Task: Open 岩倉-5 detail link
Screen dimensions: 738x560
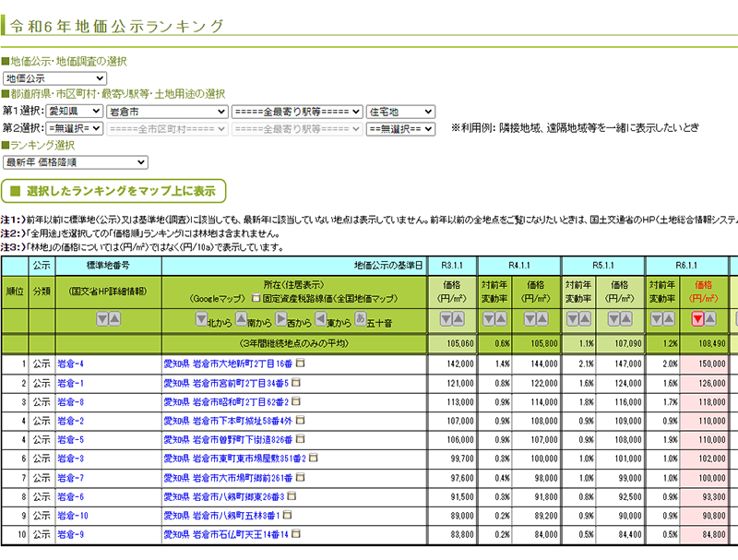Action: tap(71, 440)
